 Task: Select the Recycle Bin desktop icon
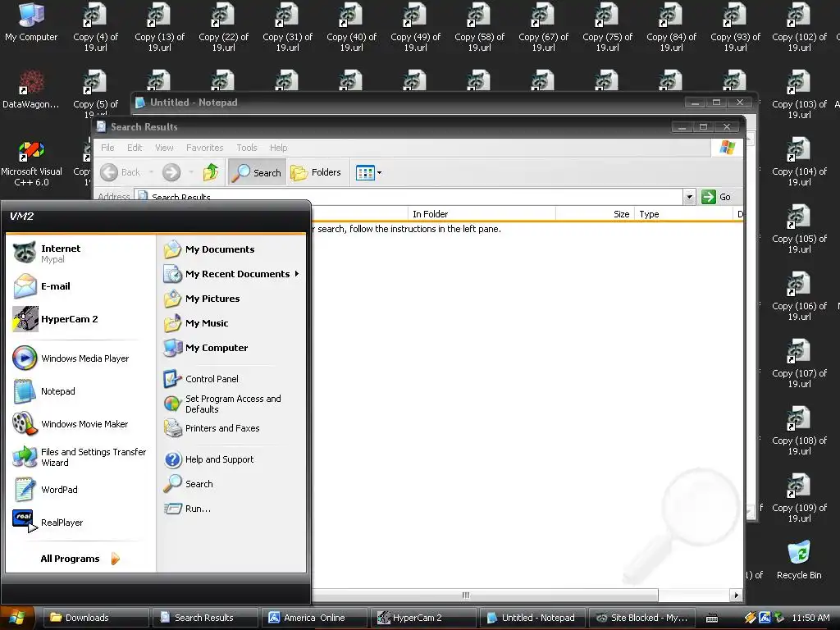[x=799, y=559]
